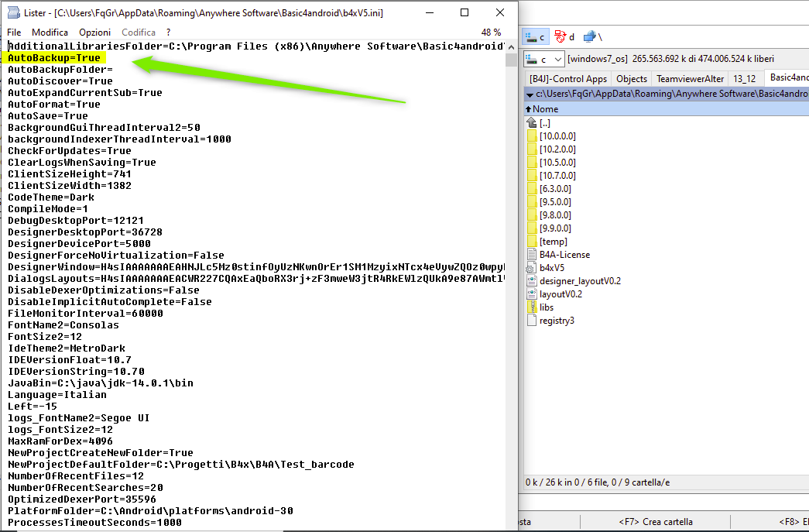
Task: Open path history dropdown arrow in Total Commander
Action: [530, 94]
